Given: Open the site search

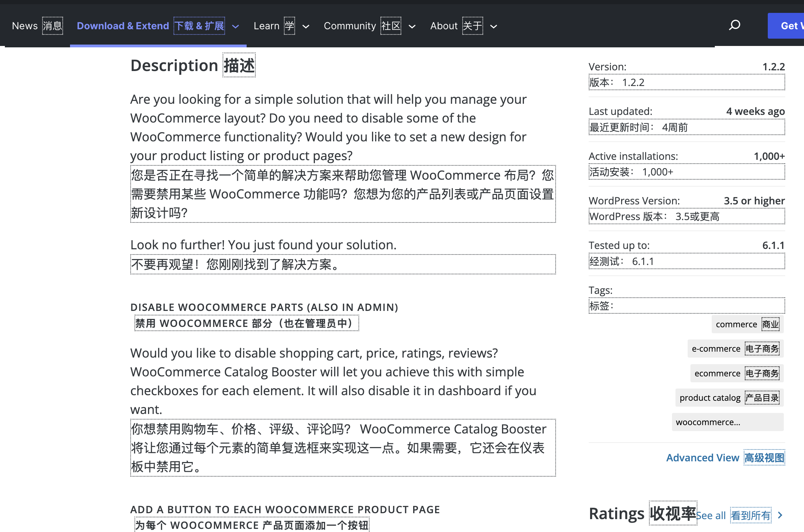Looking at the screenshot, I should point(734,25).
